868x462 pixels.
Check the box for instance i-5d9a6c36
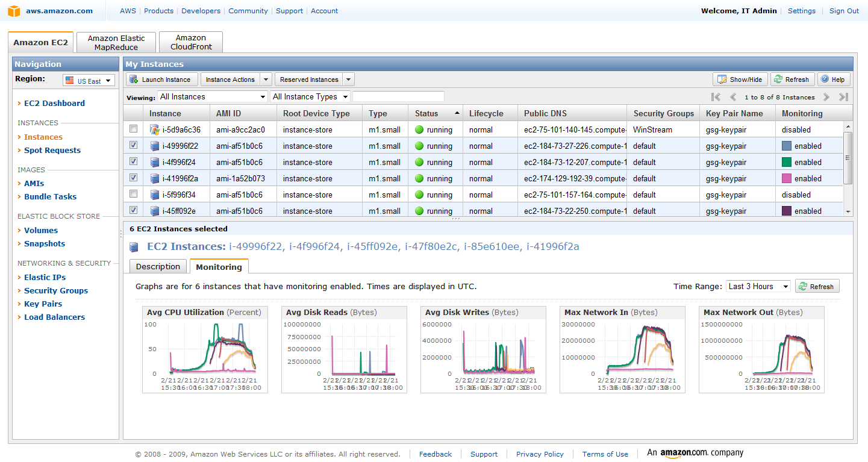tap(134, 129)
